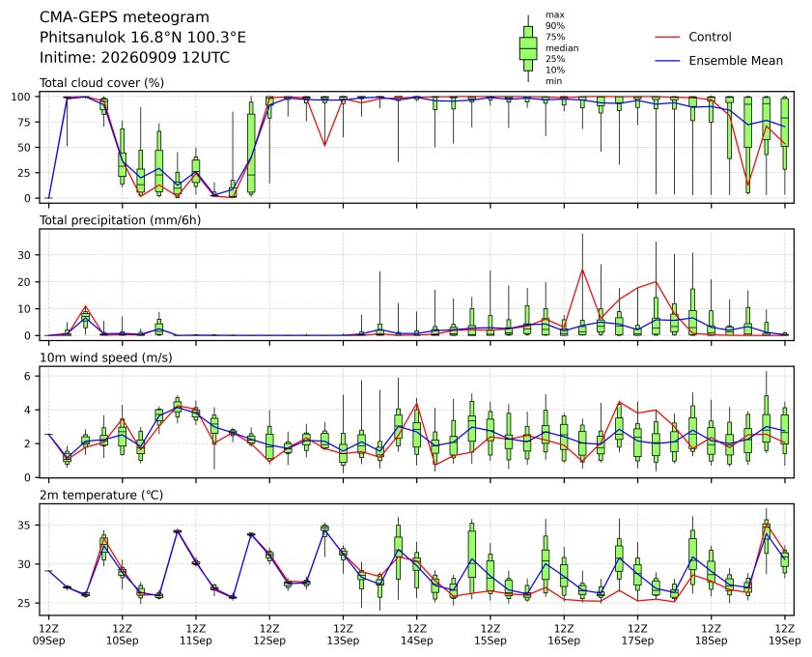
Task: Click the CMA-GEPS meteogram heading
Action: (x=125, y=17)
